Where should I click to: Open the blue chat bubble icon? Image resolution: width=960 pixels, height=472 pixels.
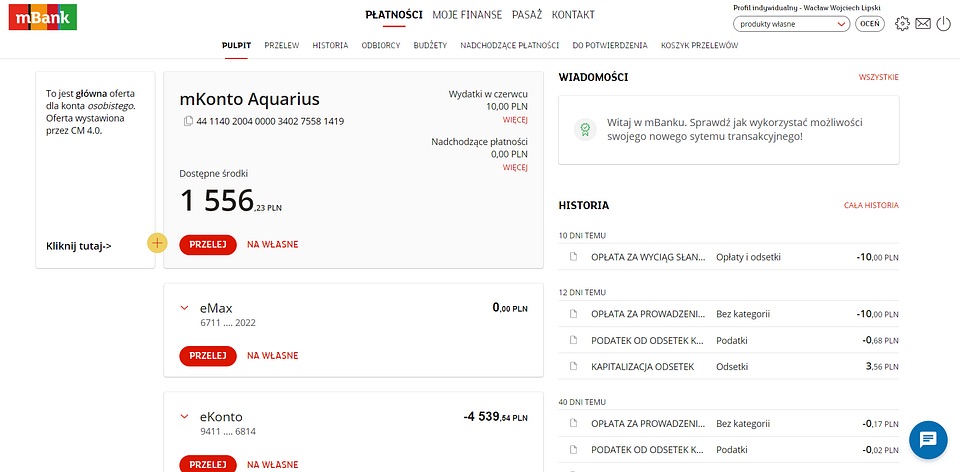928,440
